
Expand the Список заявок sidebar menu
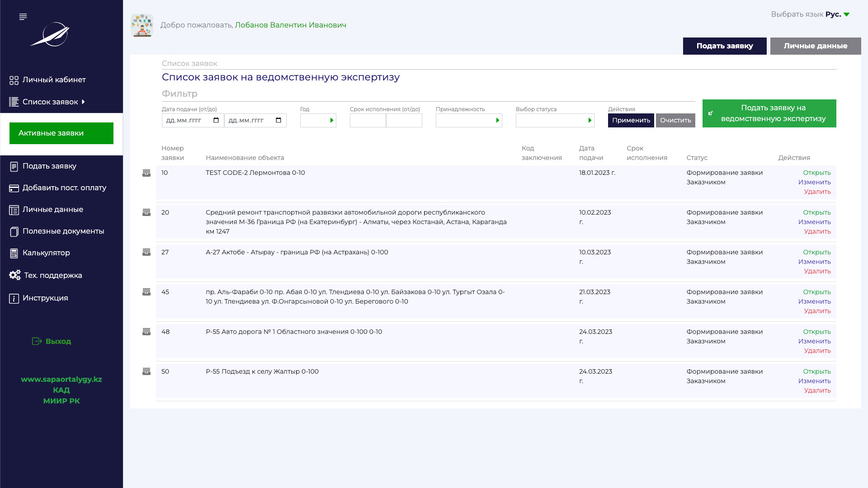[x=50, y=102]
